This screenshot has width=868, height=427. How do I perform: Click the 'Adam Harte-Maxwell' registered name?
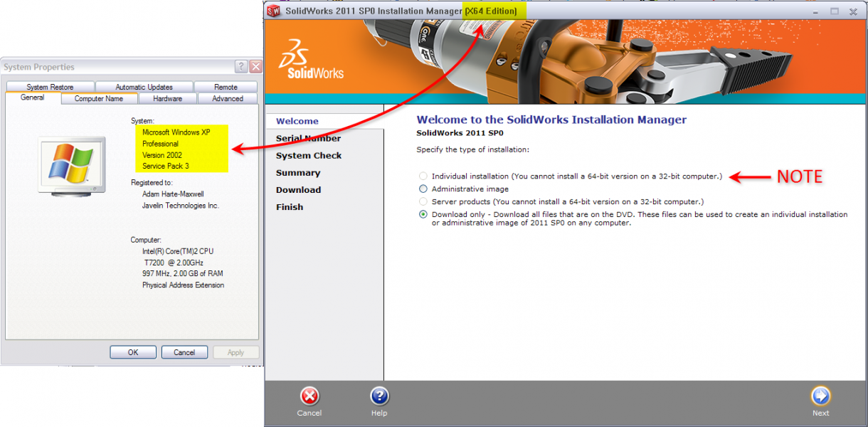point(173,194)
